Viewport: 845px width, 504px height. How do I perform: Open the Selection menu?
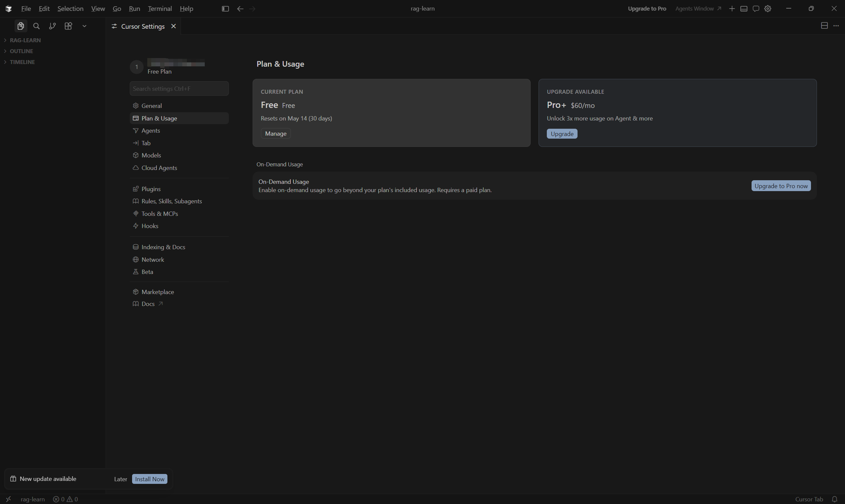tap(70, 9)
